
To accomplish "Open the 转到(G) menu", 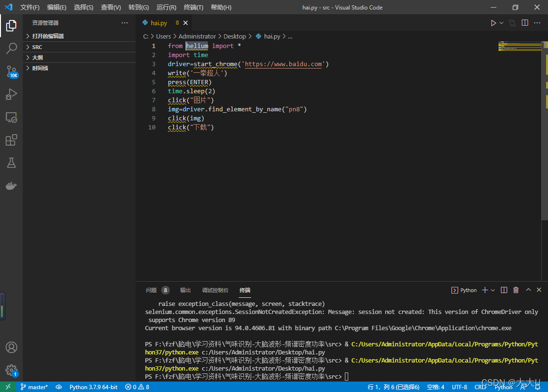I will pyautogui.click(x=138, y=7).
